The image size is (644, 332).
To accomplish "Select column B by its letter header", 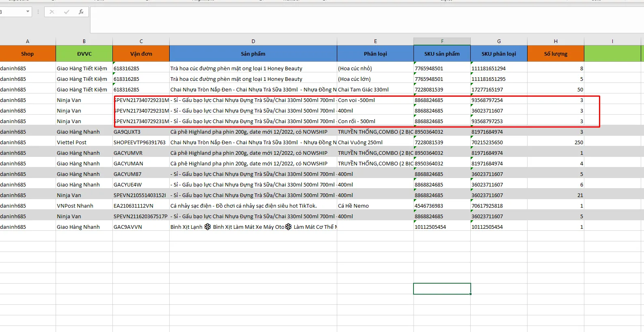I will tap(84, 41).
